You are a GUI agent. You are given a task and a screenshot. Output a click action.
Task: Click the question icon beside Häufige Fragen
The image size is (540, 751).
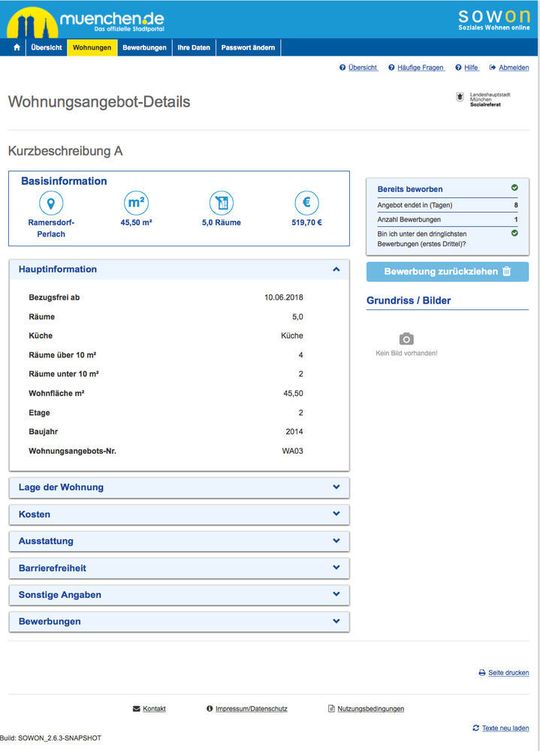(391, 68)
